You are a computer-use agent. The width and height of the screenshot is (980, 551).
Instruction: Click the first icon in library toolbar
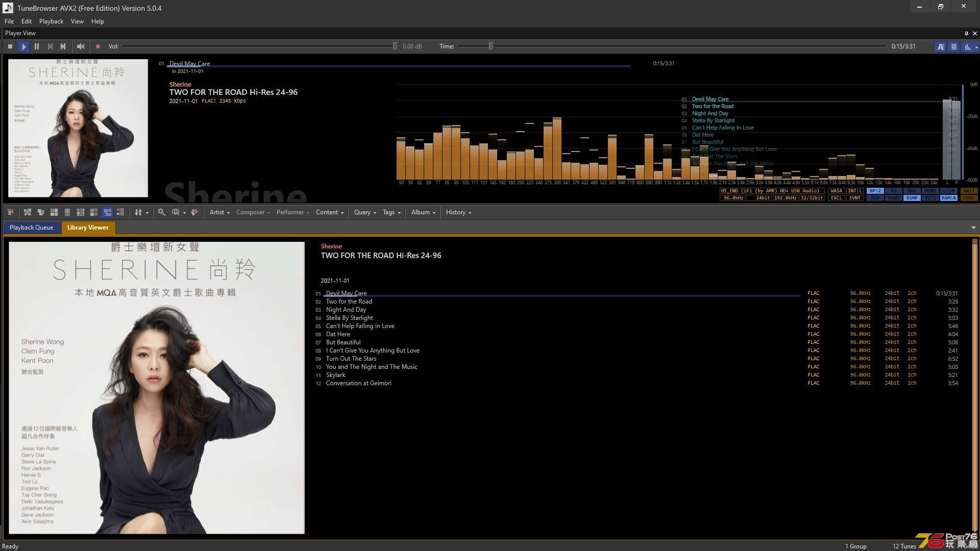tap(10, 212)
